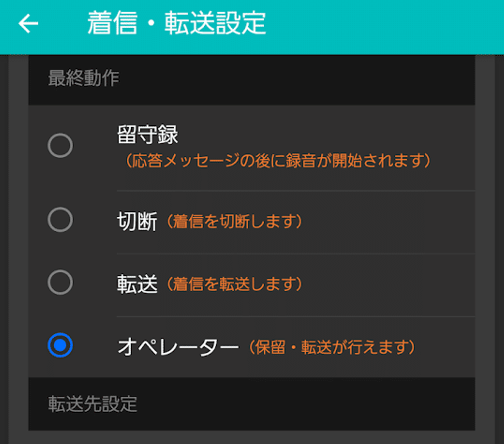Click the オペレーター option label
The height and width of the screenshot is (444, 504).
tap(178, 347)
